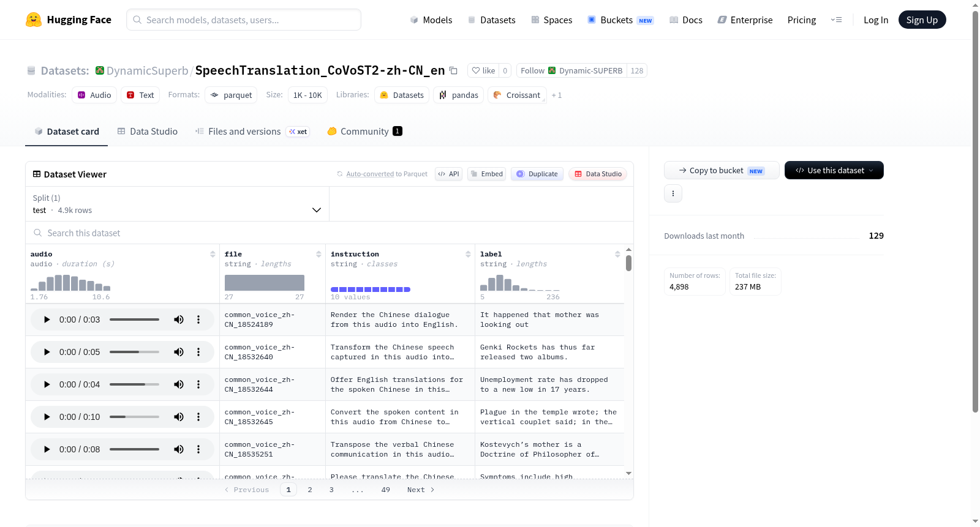Click the Hugging Face logo
Screen dimensions: 980x527
click(x=68, y=20)
